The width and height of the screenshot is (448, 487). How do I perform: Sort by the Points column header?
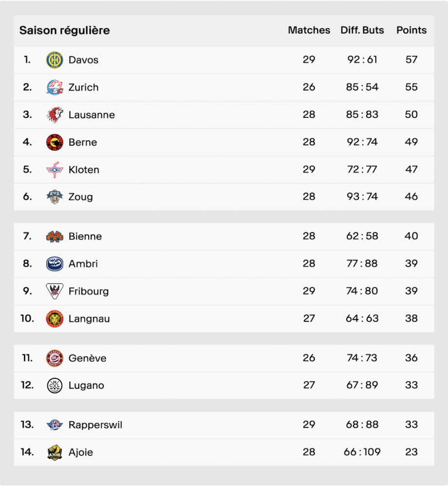[411, 30]
